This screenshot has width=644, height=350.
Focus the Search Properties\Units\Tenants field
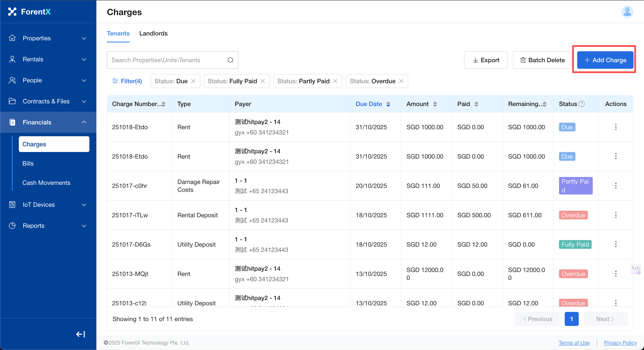168,60
